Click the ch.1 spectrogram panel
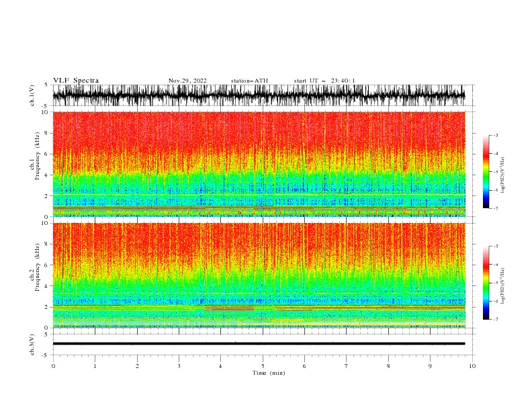 [x=259, y=164]
